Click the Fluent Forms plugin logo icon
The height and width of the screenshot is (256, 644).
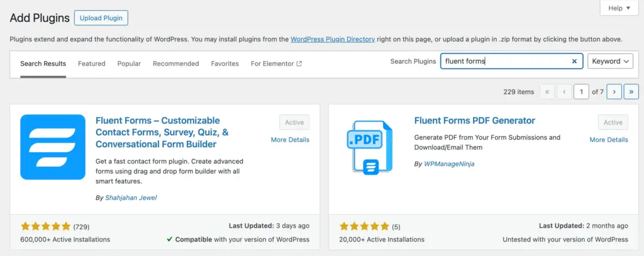click(53, 147)
